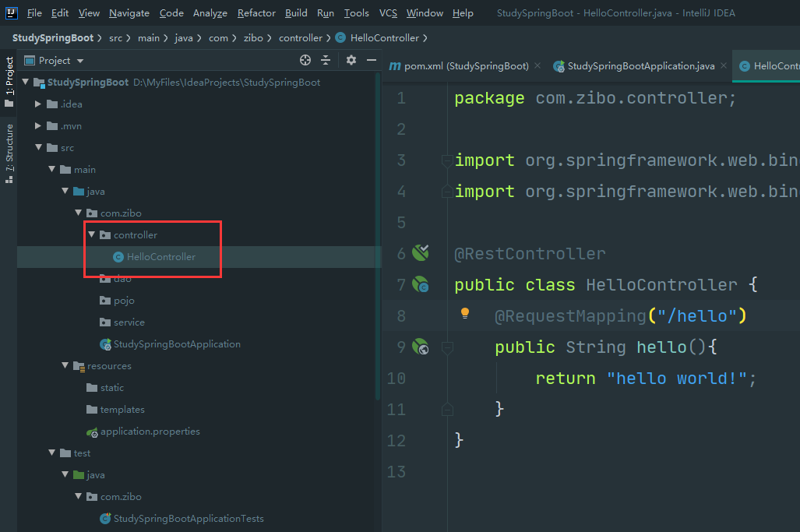
Task: Expand the .idea folder
Action: 38,104
